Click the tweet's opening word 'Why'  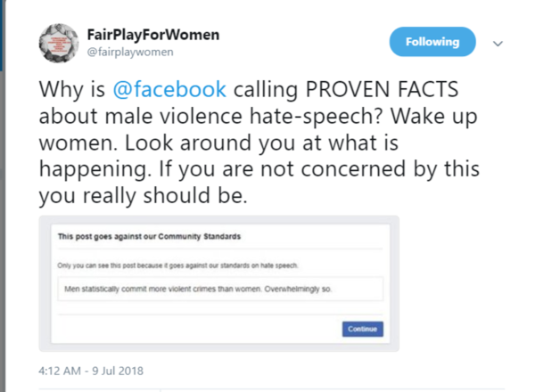pyautogui.click(x=60, y=94)
